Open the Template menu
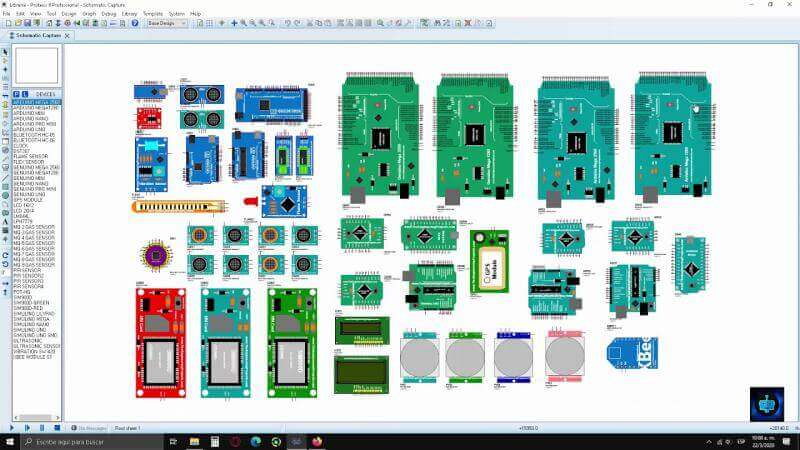The image size is (800, 450). [153, 14]
